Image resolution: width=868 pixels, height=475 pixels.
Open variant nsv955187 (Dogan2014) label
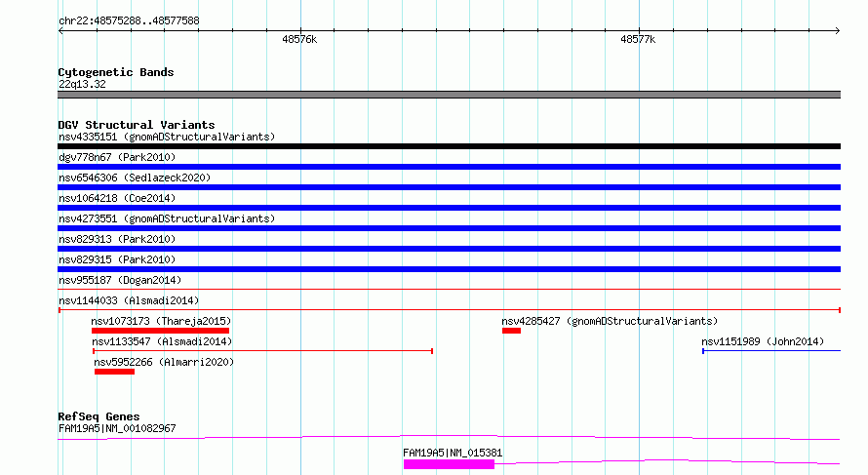click(120, 280)
